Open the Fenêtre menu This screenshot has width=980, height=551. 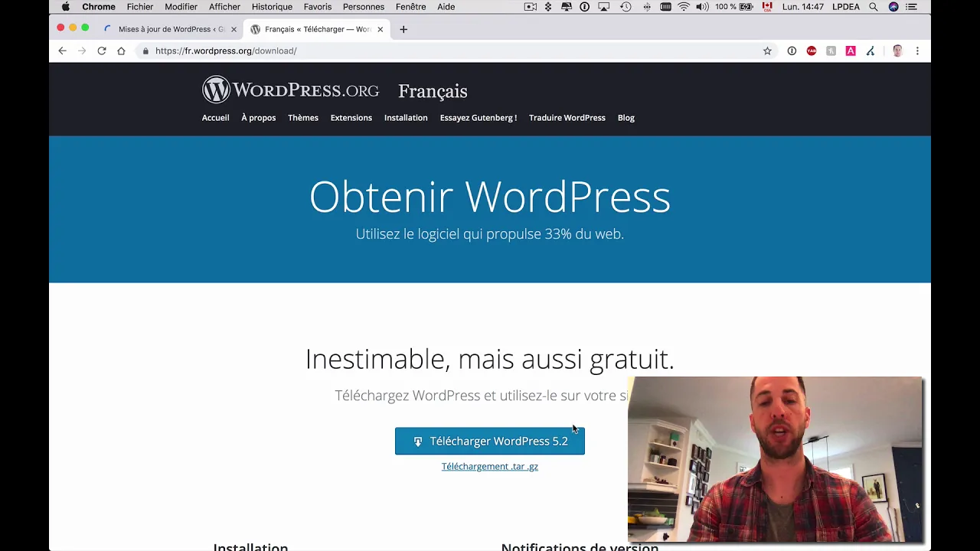(x=410, y=7)
